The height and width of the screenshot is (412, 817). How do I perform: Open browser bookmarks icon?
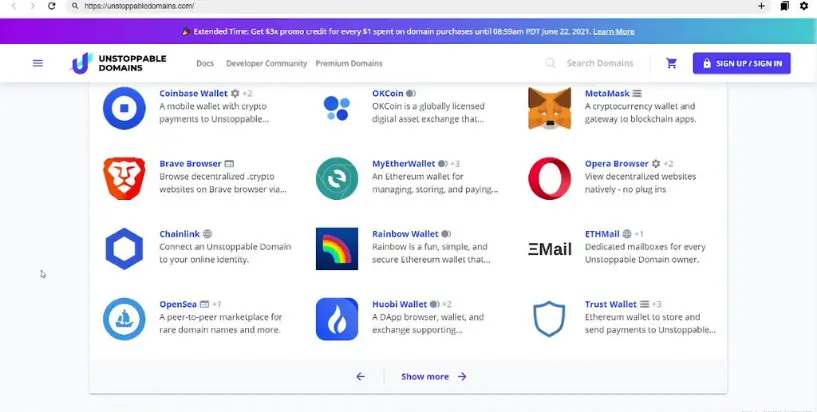click(784, 6)
